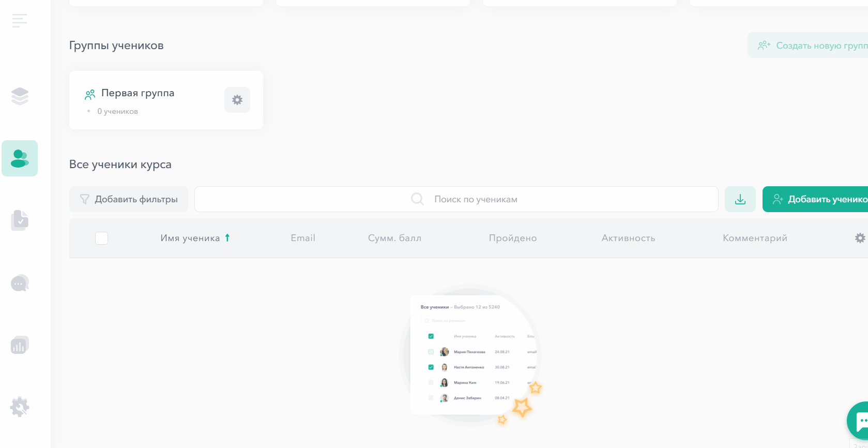
Task: Click the Пройдено column header
Action: coord(513,238)
